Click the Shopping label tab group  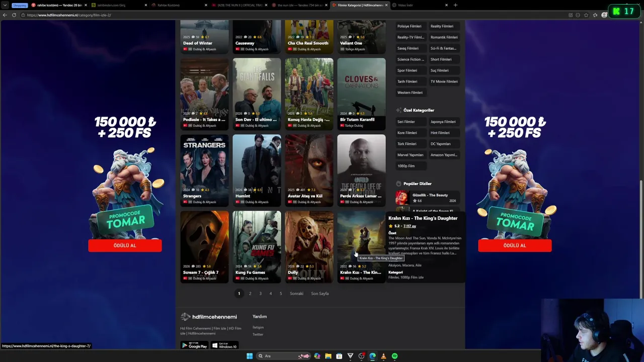(x=20, y=5)
